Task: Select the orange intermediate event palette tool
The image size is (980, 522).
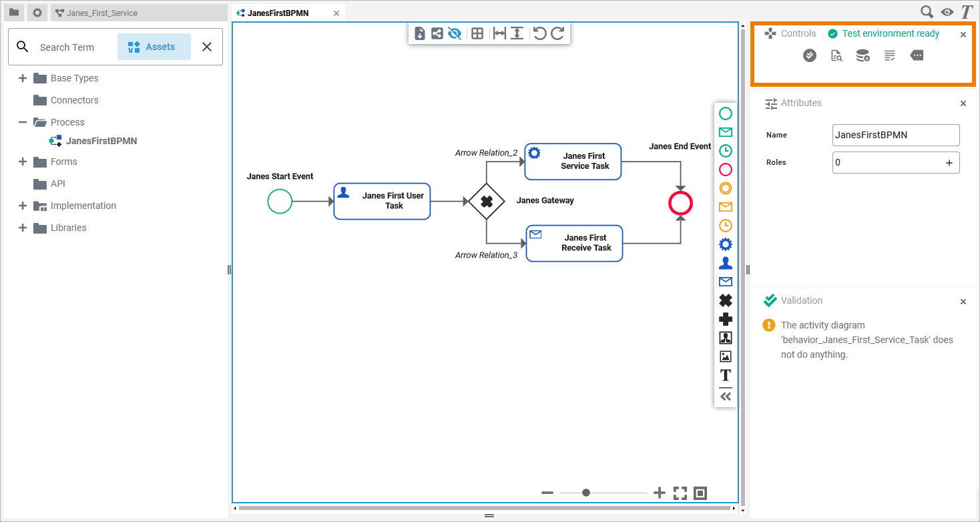Action: coord(726,188)
